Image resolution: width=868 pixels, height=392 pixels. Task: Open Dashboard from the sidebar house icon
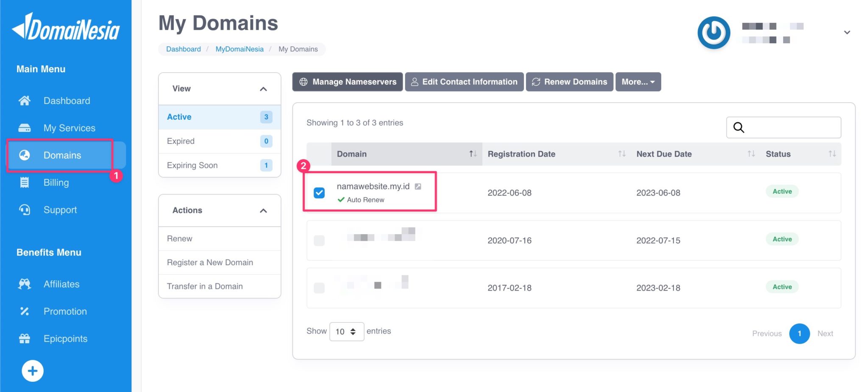(24, 101)
